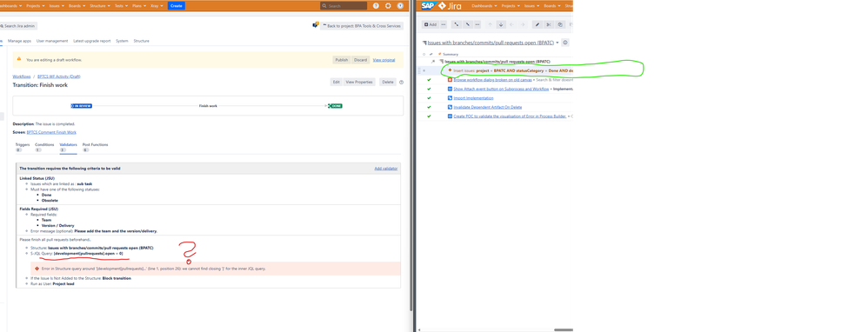Click the Add validator link

[x=386, y=169]
